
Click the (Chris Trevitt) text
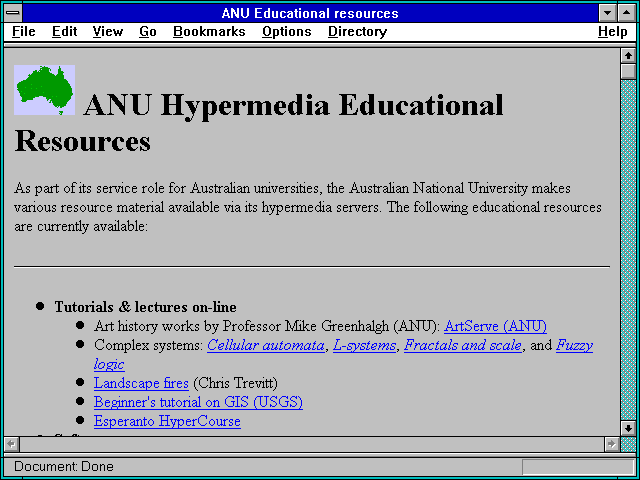tap(236, 383)
